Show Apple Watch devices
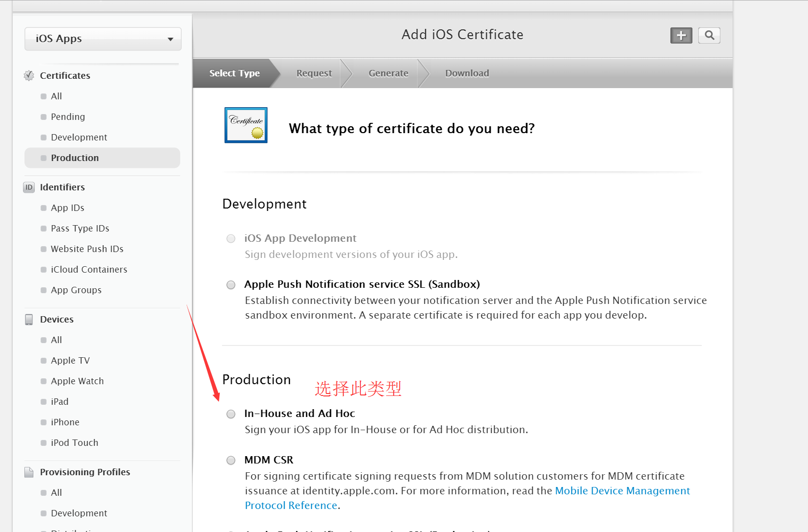This screenshot has width=808, height=532. pyautogui.click(x=77, y=381)
